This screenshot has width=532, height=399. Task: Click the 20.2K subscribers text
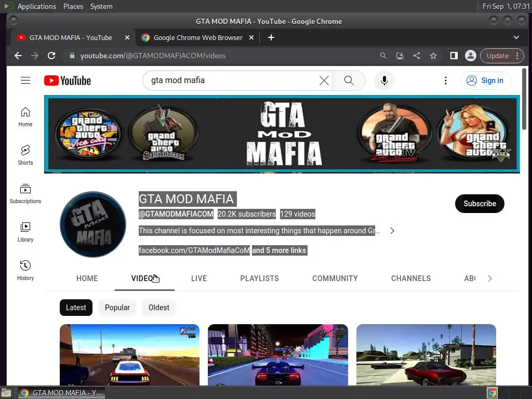coord(247,214)
